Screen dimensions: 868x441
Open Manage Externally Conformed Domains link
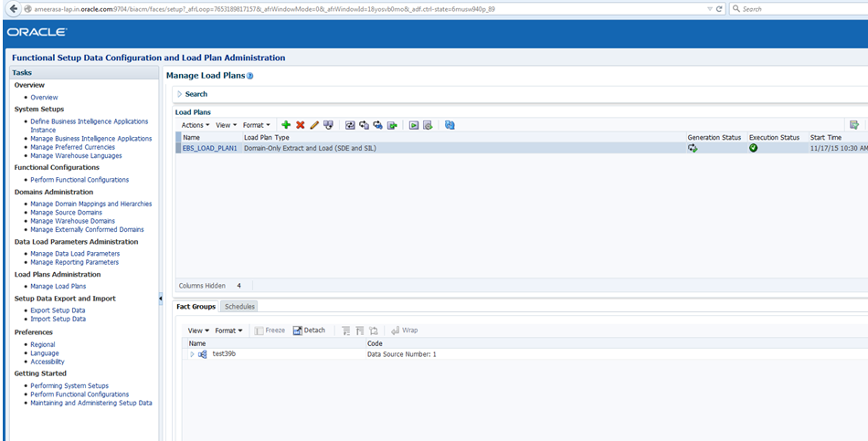(x=87, y=229)
